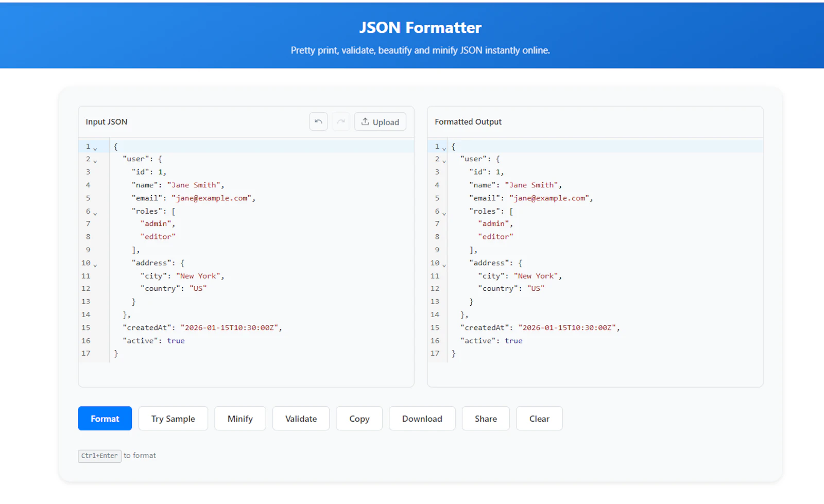This screenshot has width=824, height=504.
Task: Collapse line 1 fold in Input JSON
Action: point(95,149)
